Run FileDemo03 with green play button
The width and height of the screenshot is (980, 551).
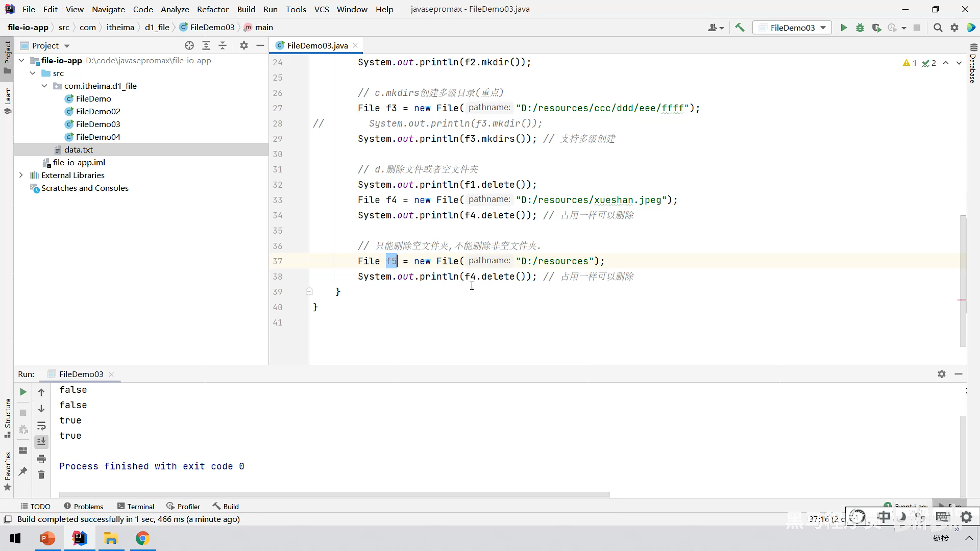click(844, 28)
